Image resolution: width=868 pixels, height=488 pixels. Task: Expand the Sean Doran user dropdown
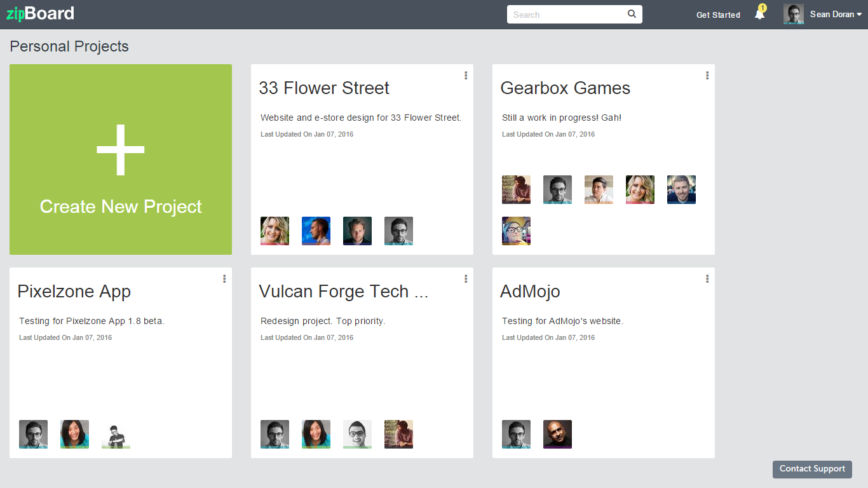click(836, 14)
